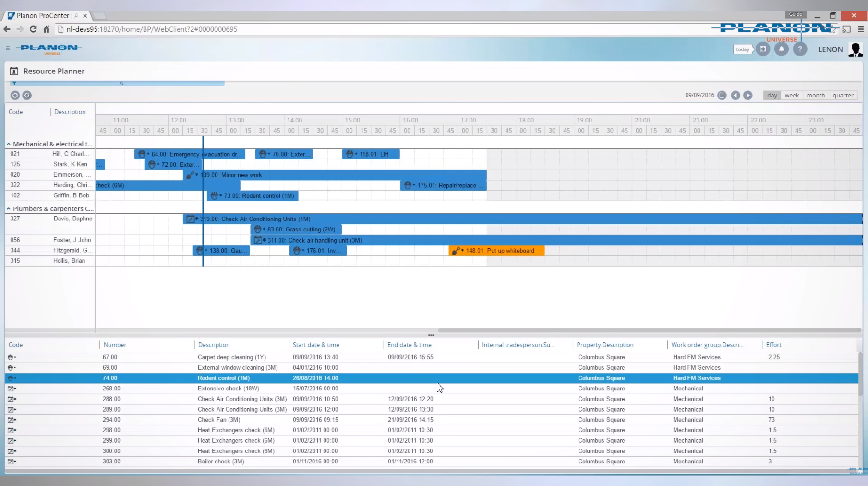Click the browser address bar
The width and height of the screenshot is (868, 486).
point(384,29)
